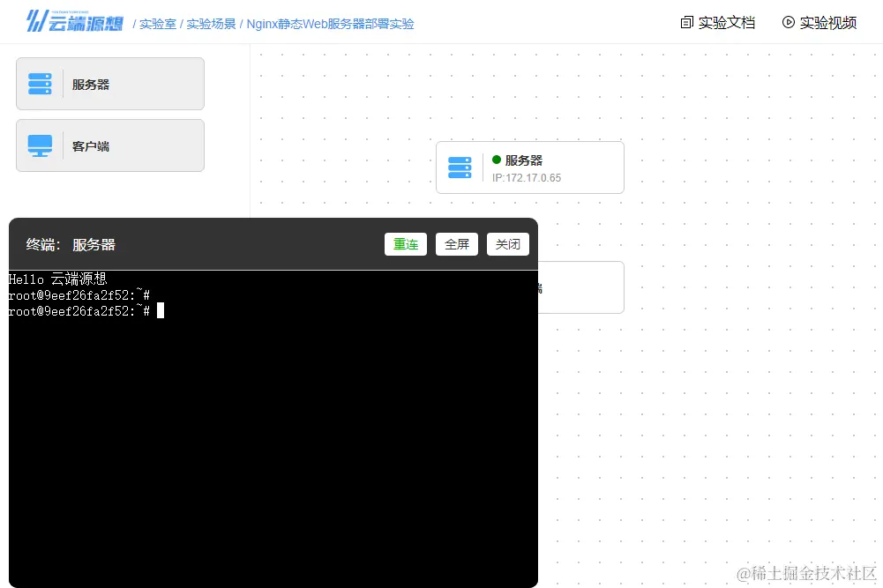Click the Nginx静态Web服务器部署实验 breadcrumb

coord(330,24)
